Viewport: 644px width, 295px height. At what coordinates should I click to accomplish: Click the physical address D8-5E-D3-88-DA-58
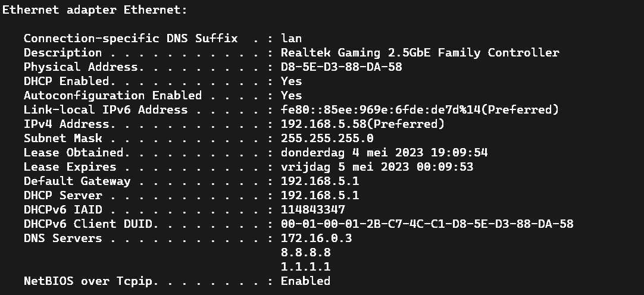pyautogui.click(x=341, y=67)
